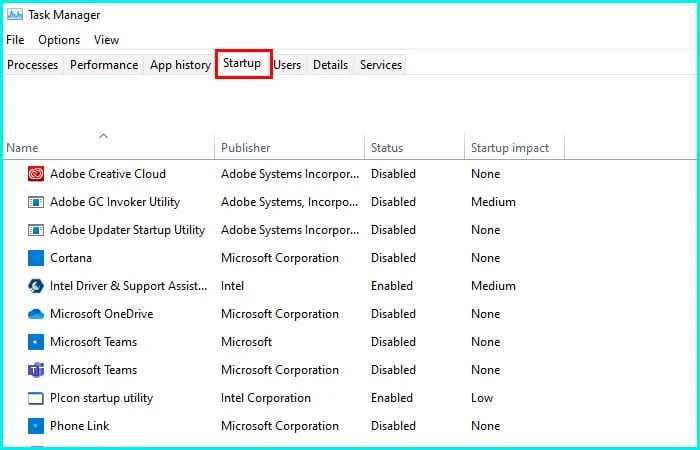The height and width of the screenshot is (450, 700).
Task: Select the Phone Link name
Action: [x=79, y=426]
